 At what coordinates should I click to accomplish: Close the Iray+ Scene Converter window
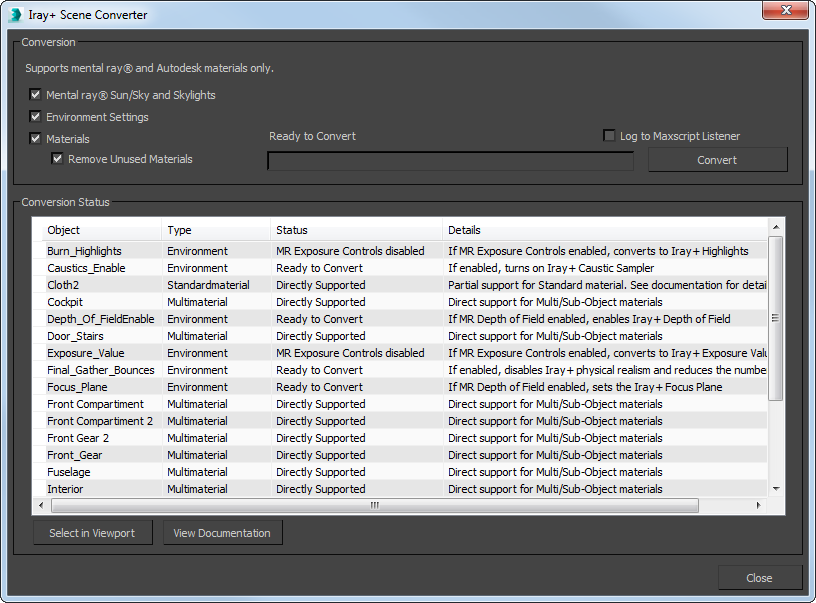[x=785, y=12]
